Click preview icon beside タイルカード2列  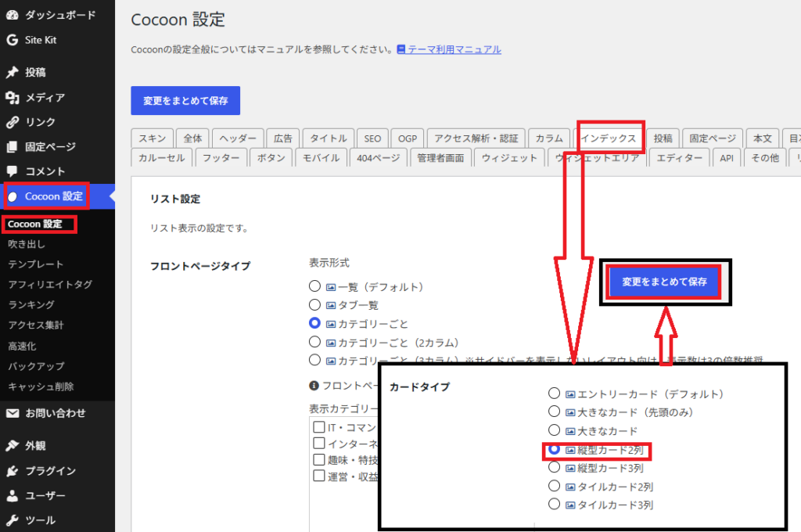570,487
